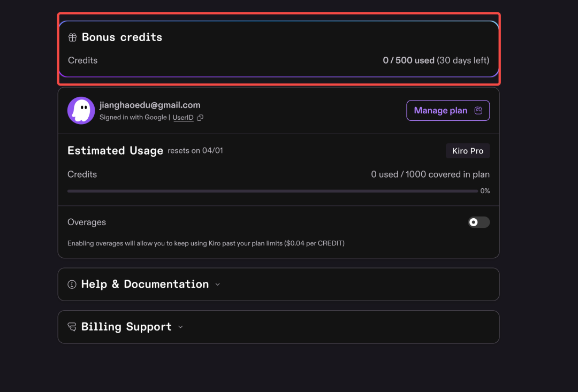Viewport: 578px width, 392px height.
Task: Click the Overages label
Action: pyautogui.click(x=87, y=222)
